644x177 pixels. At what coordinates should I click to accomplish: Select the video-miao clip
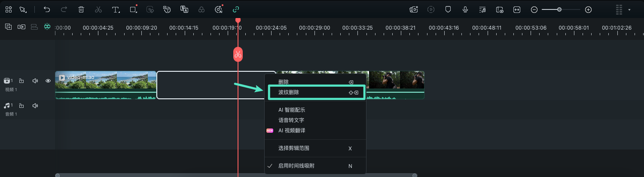(x=106, y=85)
